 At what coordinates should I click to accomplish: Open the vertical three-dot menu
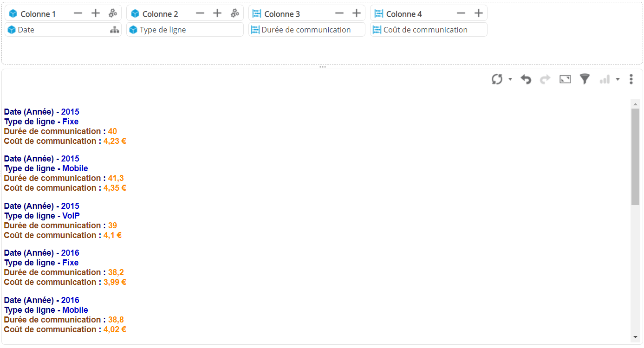[x=631, y=79]
